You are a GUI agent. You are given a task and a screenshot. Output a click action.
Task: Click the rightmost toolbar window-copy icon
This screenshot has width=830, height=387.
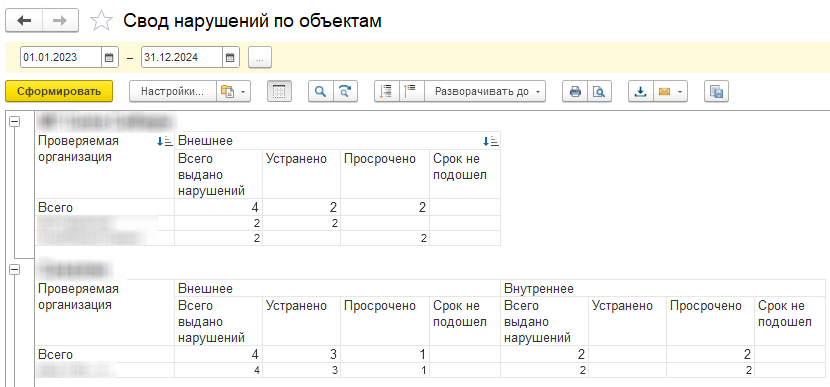point(716,91)
